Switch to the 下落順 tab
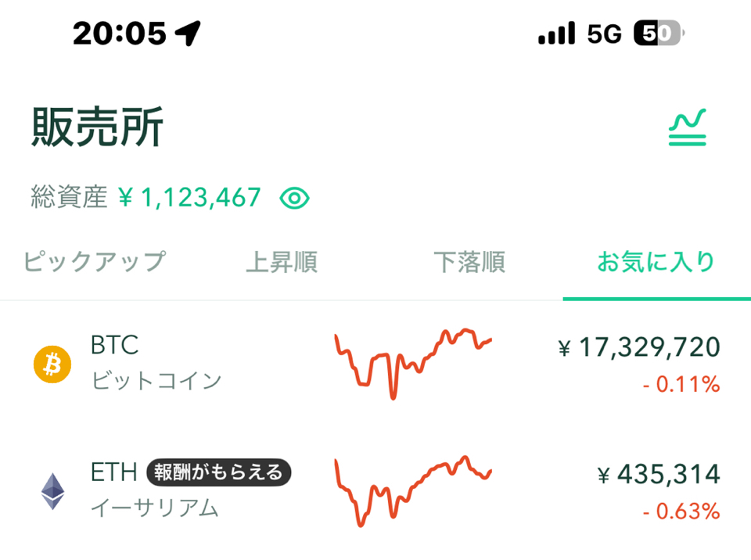Viewport: 751px width, 560px height. coord(469,262)
